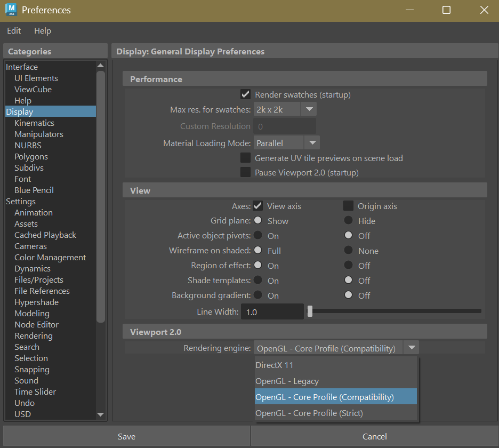Image resolution: width=499 pixels, height=448 pixels.
Task: Click the Line Width value field
Action: (x=272, y=311)
